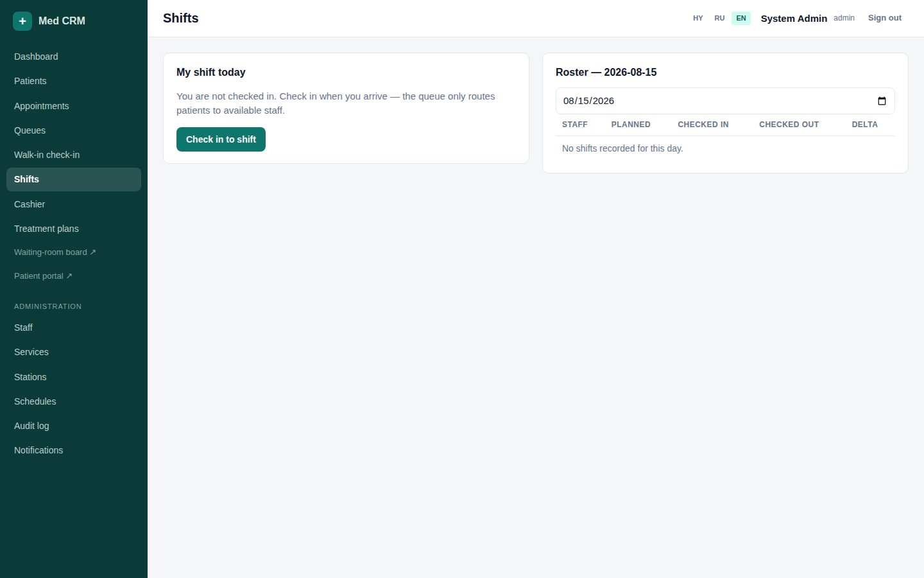Open Staff administration page
The width and height of the screenshot is (924, 578).
74,328
